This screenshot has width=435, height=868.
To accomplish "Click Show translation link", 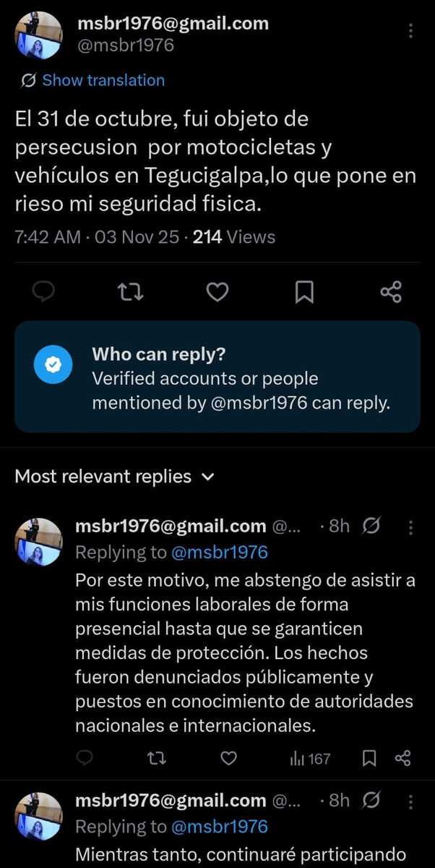I will (103, 80).
